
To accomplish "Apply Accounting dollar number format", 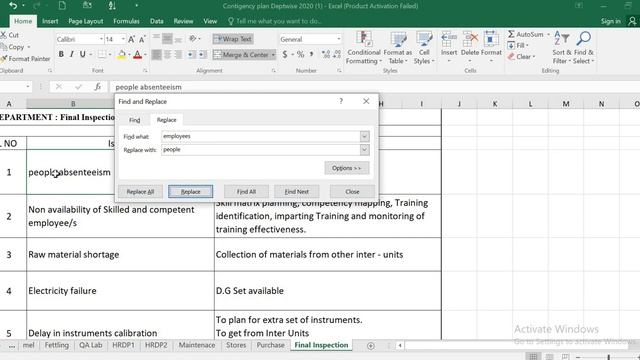I will (284, 54).
